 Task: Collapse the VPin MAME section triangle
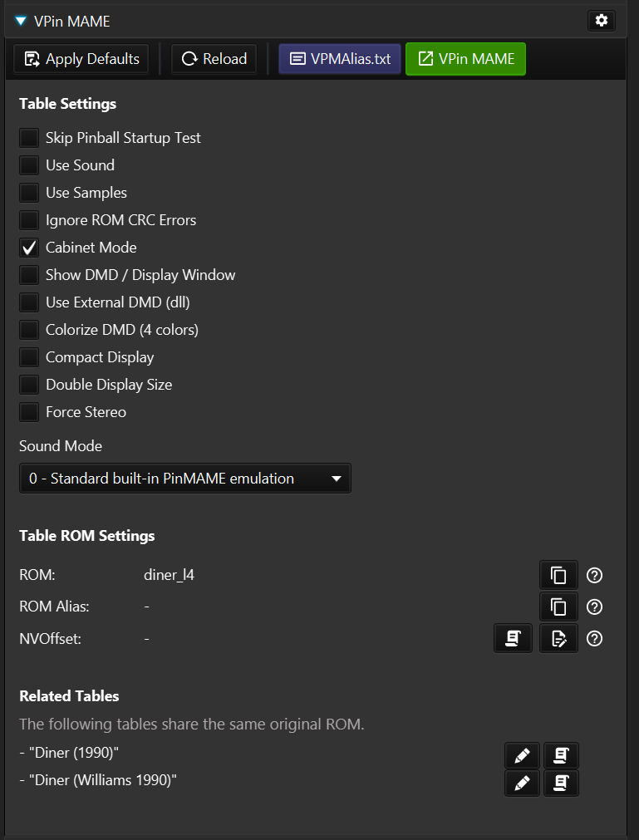coord(21,22)
